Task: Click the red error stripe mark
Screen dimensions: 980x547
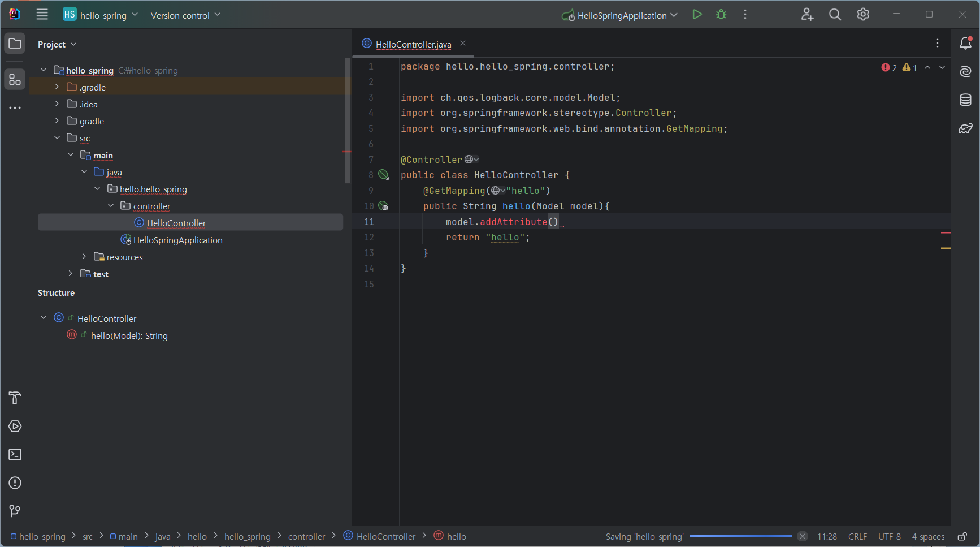Action: coord(946,232)
